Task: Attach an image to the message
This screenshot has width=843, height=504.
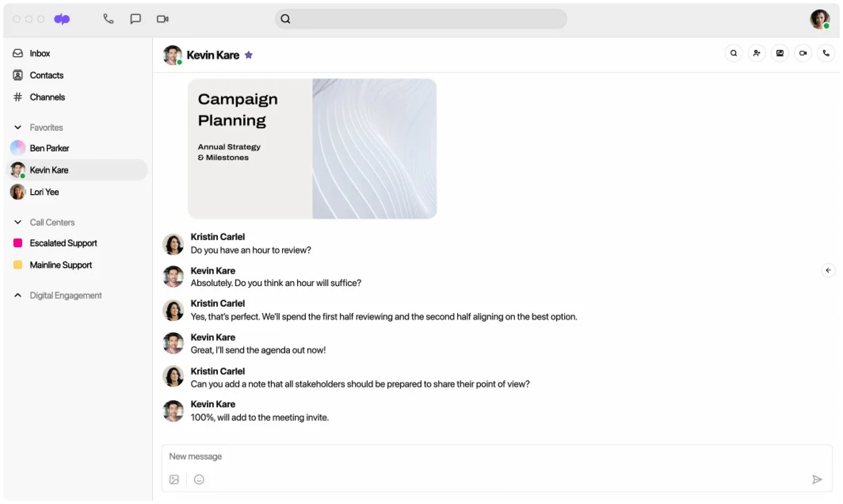Action: click(174, 480)
